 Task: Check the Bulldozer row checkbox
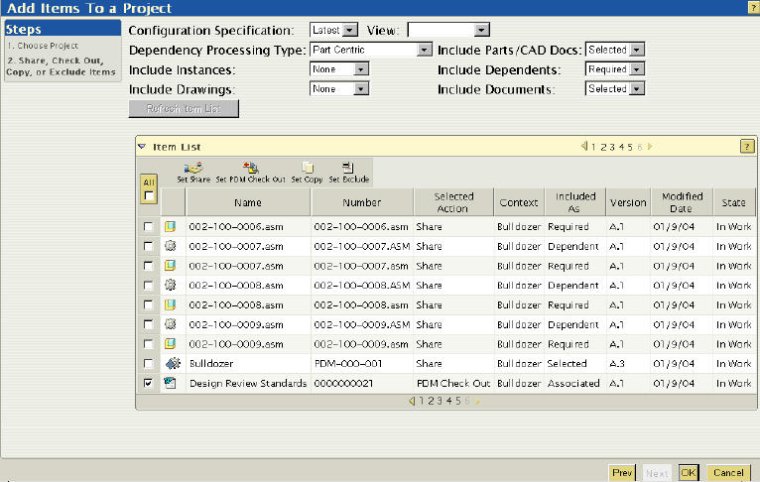(x=148, y=363)
